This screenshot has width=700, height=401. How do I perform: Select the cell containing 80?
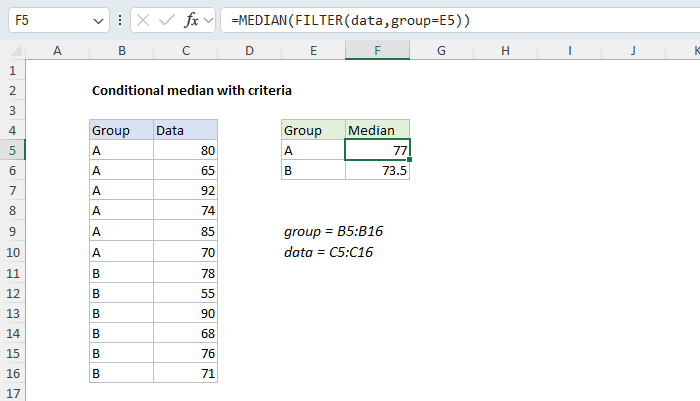186,150
